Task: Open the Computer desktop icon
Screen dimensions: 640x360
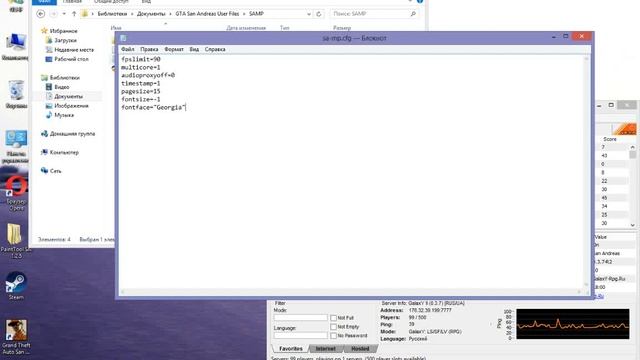Action: [16, 47]
